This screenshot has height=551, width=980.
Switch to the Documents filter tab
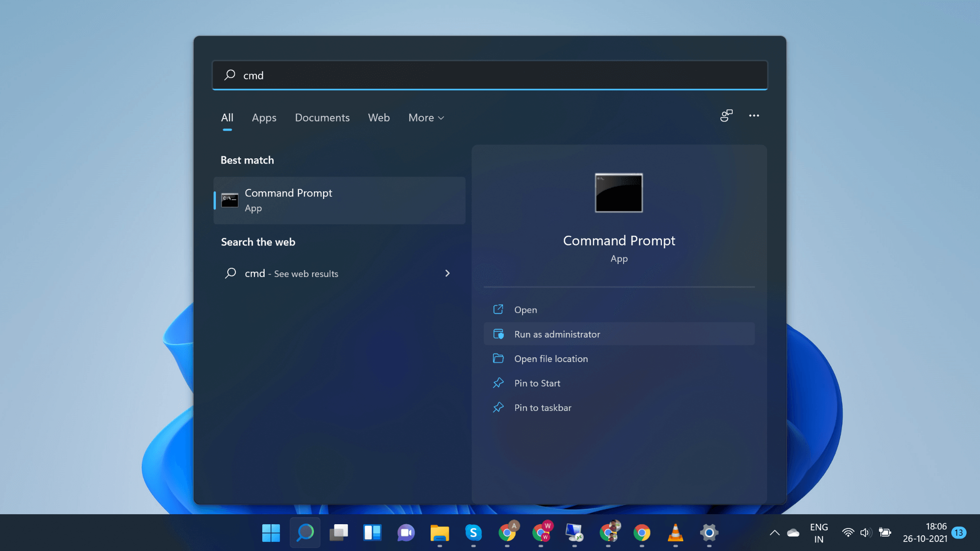(x=322, y=118)
